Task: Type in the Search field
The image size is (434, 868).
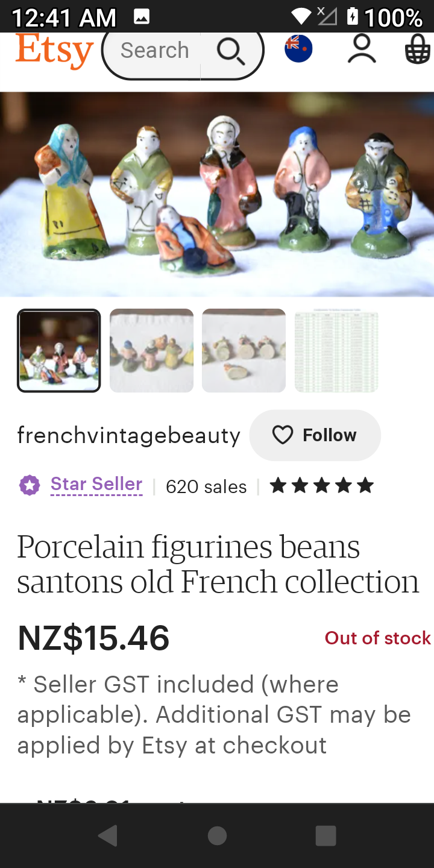Action: coord(154,51)
